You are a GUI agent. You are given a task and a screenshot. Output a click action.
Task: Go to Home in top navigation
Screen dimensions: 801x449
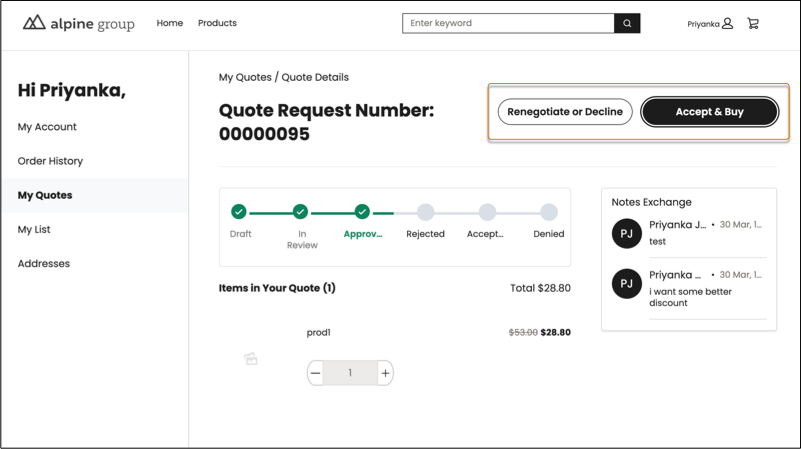pos(170,23)
